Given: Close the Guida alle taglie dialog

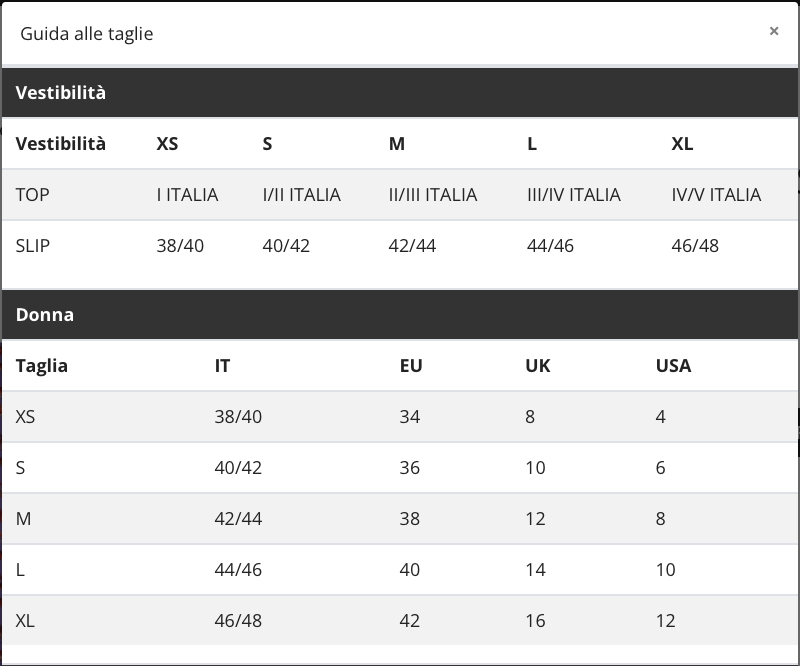Looking at the screenshot, I should click(x=773, y=32).
